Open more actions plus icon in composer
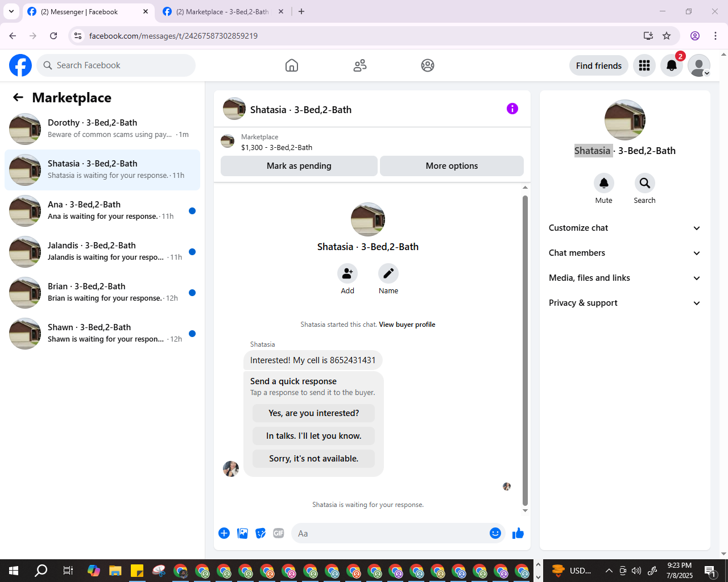Screen dimensions: 728x582 point(224,533)
